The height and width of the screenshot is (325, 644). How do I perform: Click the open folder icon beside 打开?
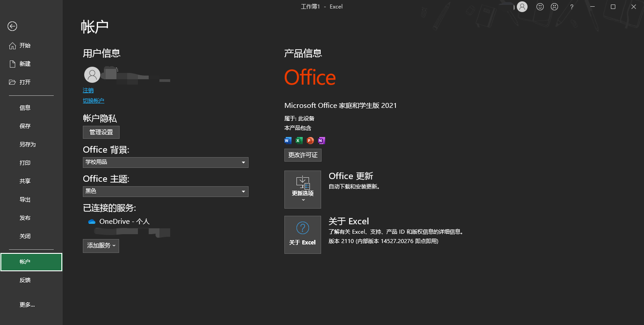pyautogui.click(x=13, y=82)
